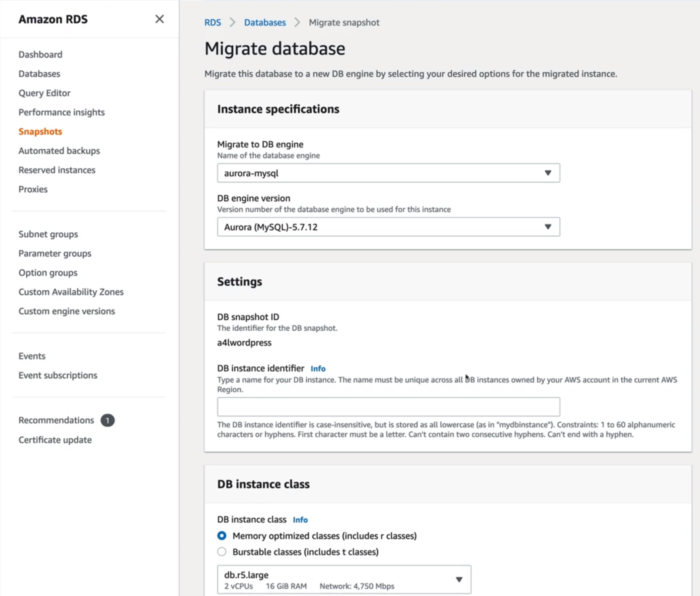The height and width of the screenshot is (596, 700).
Task: Open the Dashboard from the sidebar
Action: tap(40, 54)
